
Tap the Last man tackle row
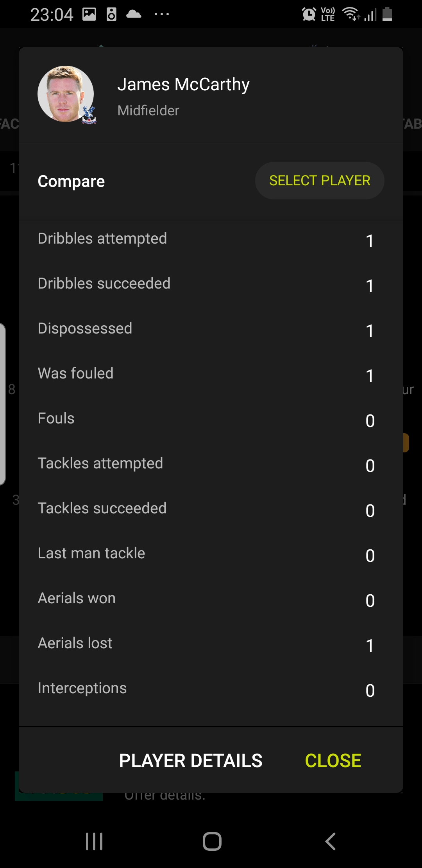pos(211,554)
